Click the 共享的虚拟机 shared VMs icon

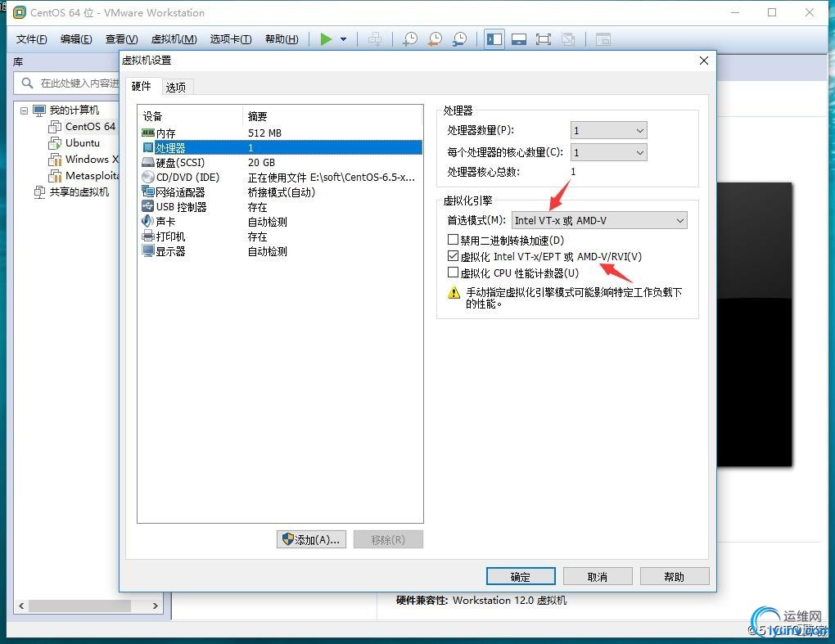pos(40,192)
